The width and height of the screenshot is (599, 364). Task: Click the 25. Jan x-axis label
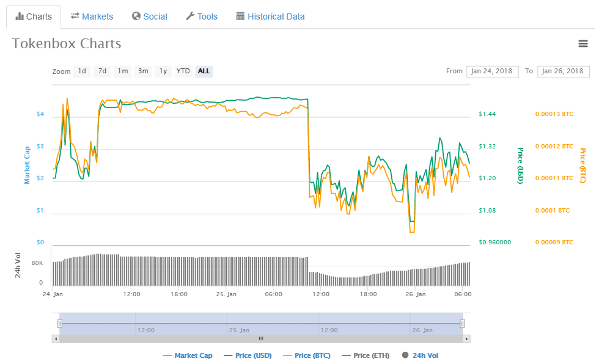226,294
